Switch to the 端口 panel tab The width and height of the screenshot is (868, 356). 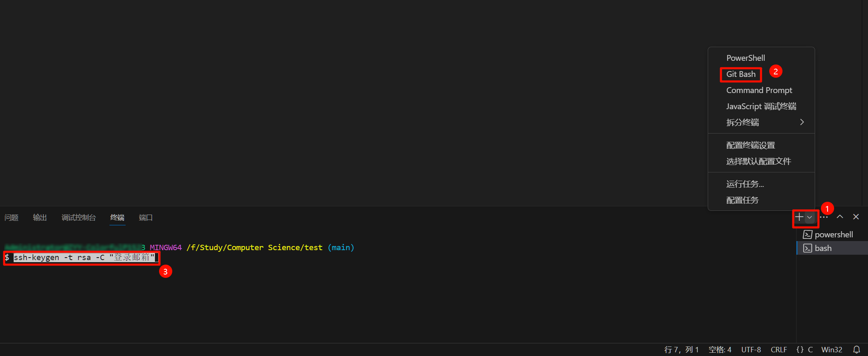pyautogui.click(x=146, y=217)
